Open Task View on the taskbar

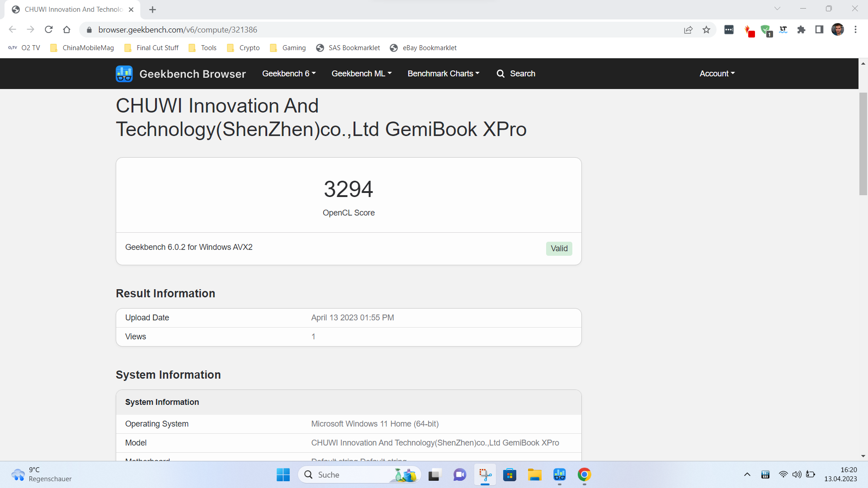point(434,475)
